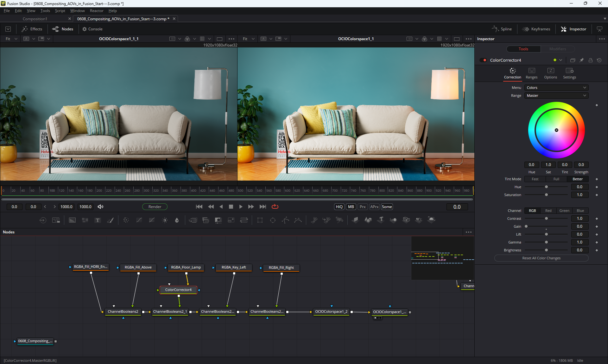Screen dimensions: 608x364
Task: Click the Render button
Action: point(155,207)
